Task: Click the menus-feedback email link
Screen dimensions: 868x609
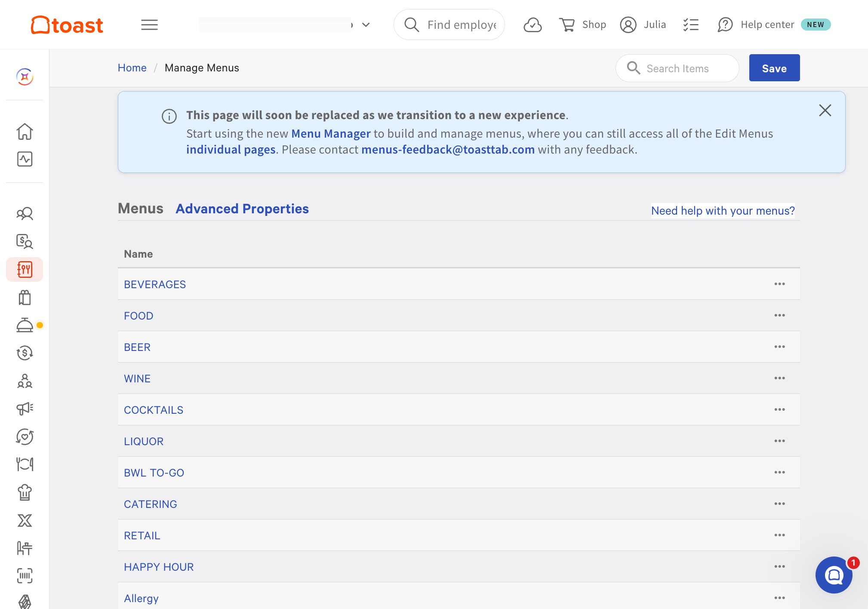Action: (x=448, y=150)
